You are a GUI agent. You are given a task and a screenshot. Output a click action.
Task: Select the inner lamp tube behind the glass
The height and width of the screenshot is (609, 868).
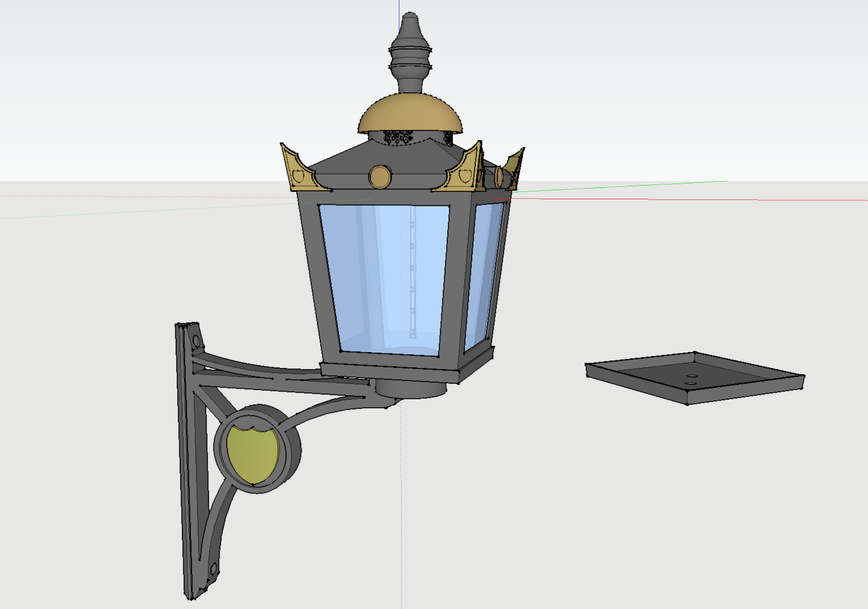click(x=413, y=272)
